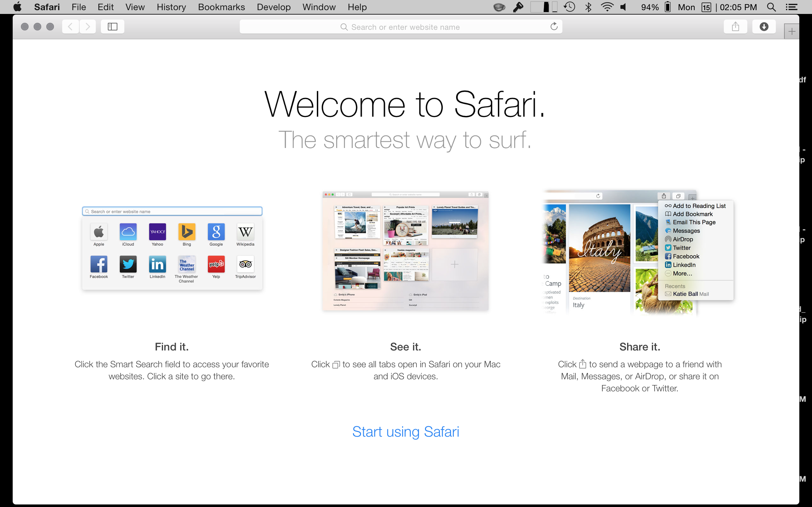The height and width of the screenshot is (507, 812).
Task: Open the Wi-Fi status menu
Action: [x=607, y=7]
